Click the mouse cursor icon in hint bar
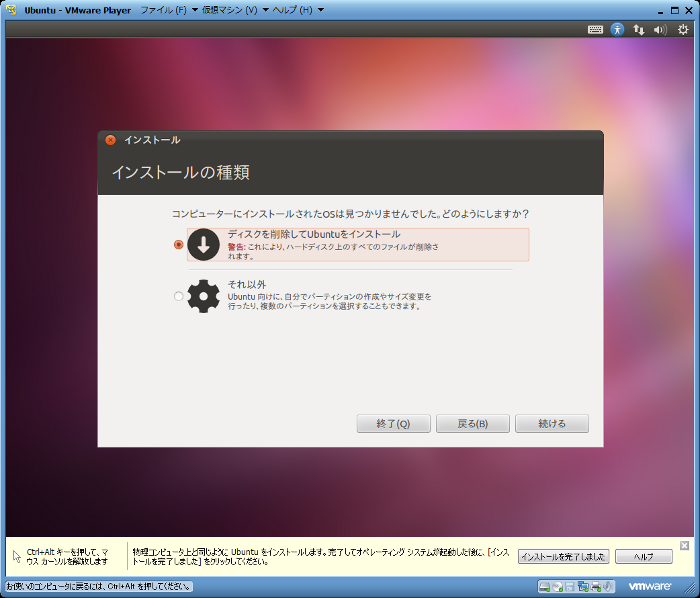This screenshot has width=700, height=598. click(x=17, y=556)
